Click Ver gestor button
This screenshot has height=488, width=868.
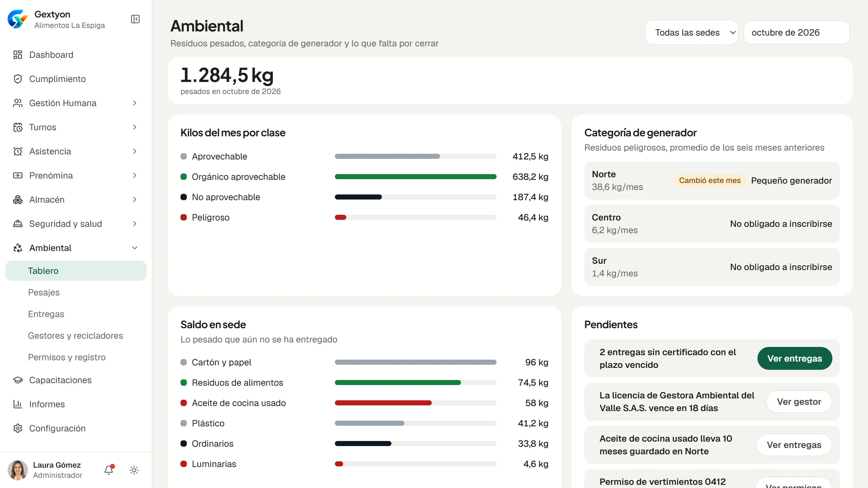coord(799,401)
